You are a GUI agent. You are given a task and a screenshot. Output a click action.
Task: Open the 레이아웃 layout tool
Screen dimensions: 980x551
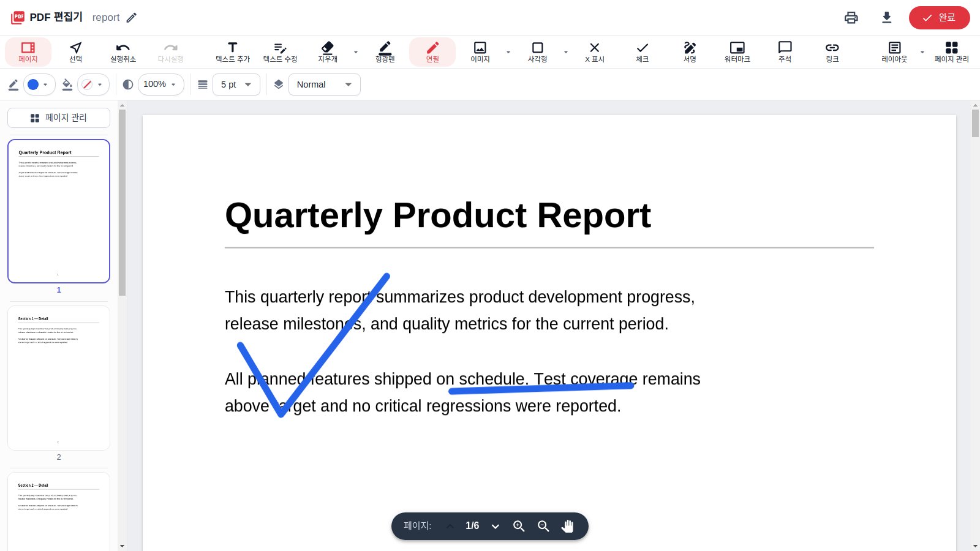pyautogui.click(x=894, y=52)
